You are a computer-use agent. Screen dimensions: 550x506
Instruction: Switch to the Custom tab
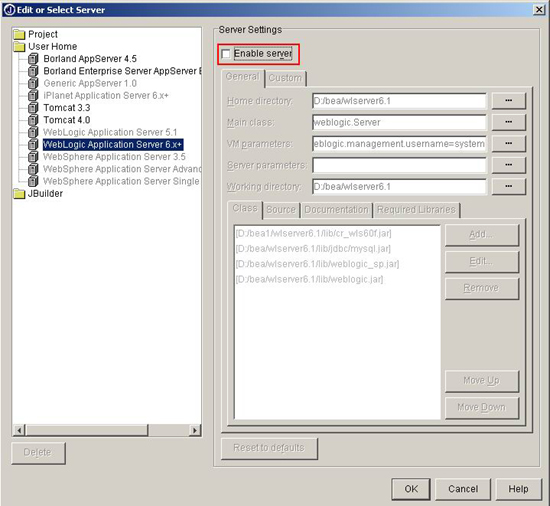pos(285,78)
